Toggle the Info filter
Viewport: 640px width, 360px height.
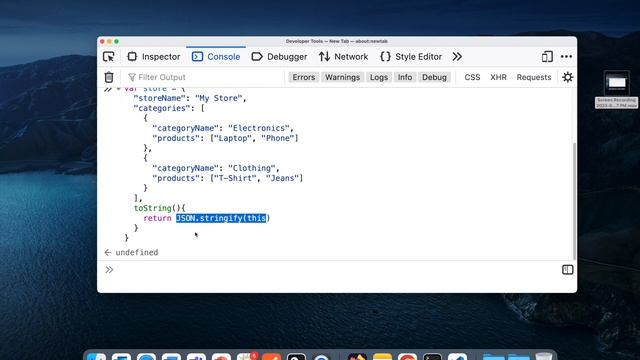pyautogui.click(x=405, y=77)
